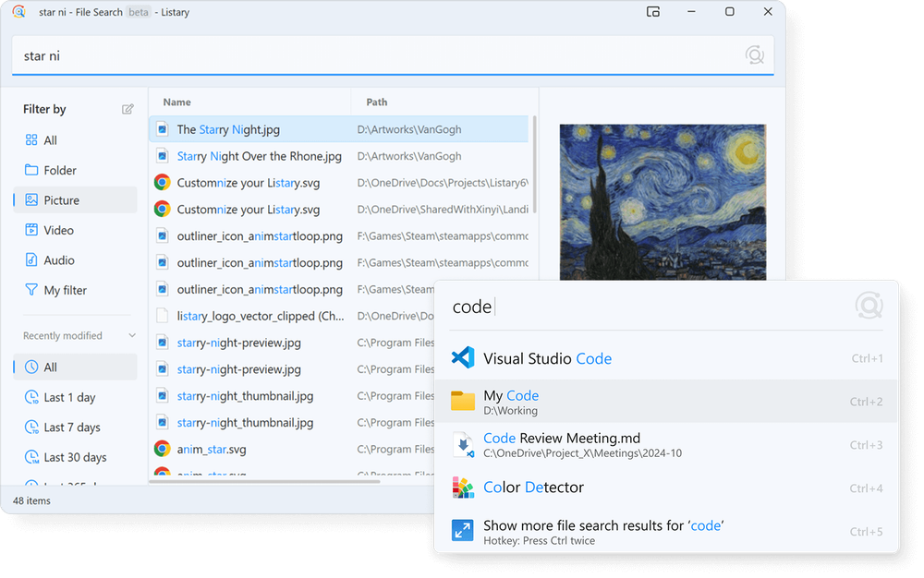
Task: Click the markdown file icon of Code Review Meeting.md
Action: (x=463, y=444)
